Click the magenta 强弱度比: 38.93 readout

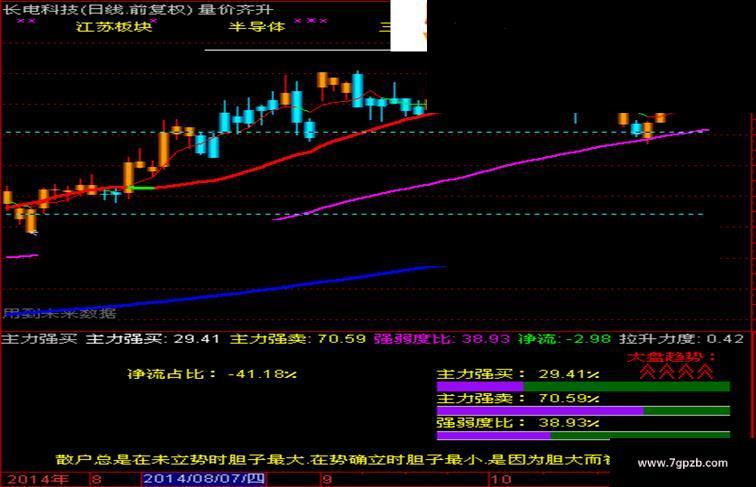tap(442, 339)
